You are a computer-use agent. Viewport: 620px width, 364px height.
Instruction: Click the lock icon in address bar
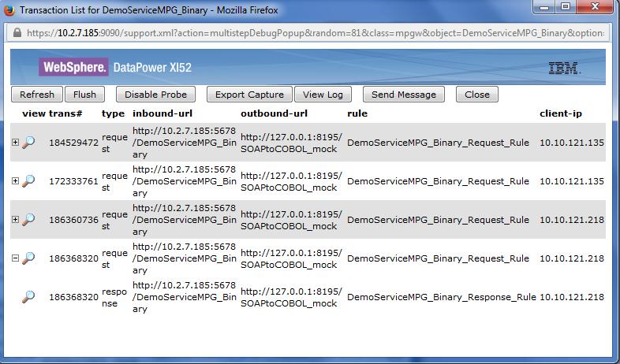click(x=17, y=32)
